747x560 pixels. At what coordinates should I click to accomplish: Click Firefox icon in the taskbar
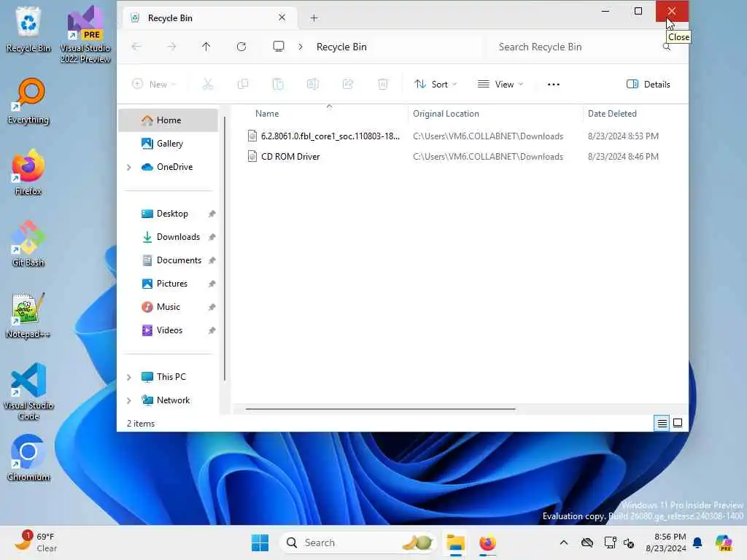click(x=487, y=542)
